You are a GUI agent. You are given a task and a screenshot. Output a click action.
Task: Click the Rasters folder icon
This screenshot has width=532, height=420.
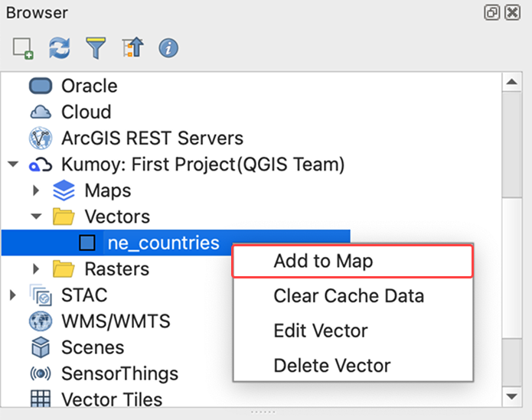click(64, 269)
